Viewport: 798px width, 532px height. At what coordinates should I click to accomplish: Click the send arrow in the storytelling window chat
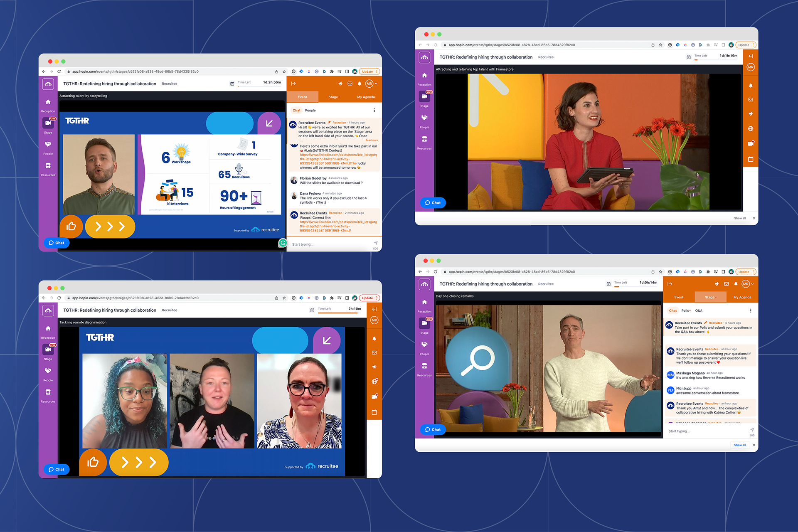point(376,243)
